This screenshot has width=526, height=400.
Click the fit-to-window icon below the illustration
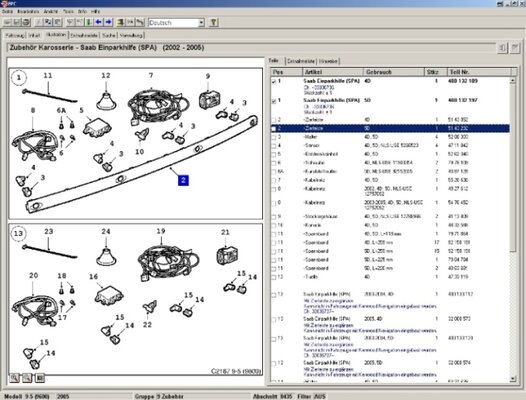[x=40, y=378]
